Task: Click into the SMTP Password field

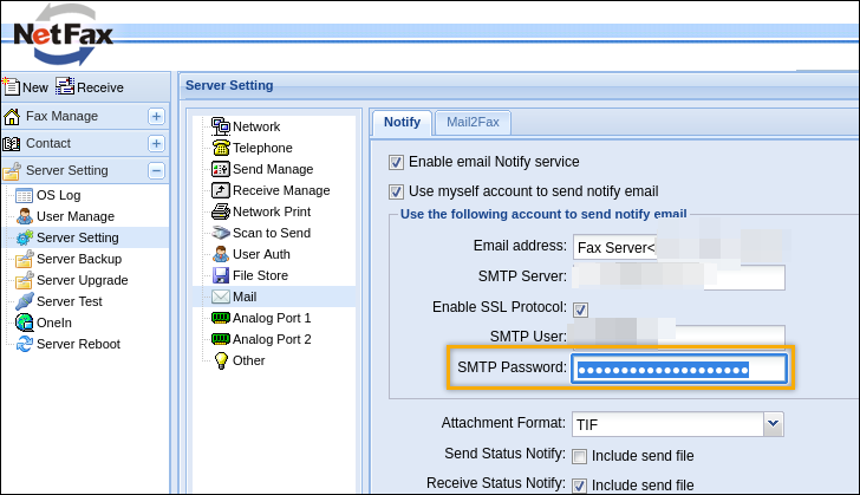Action: coord(678,369)
